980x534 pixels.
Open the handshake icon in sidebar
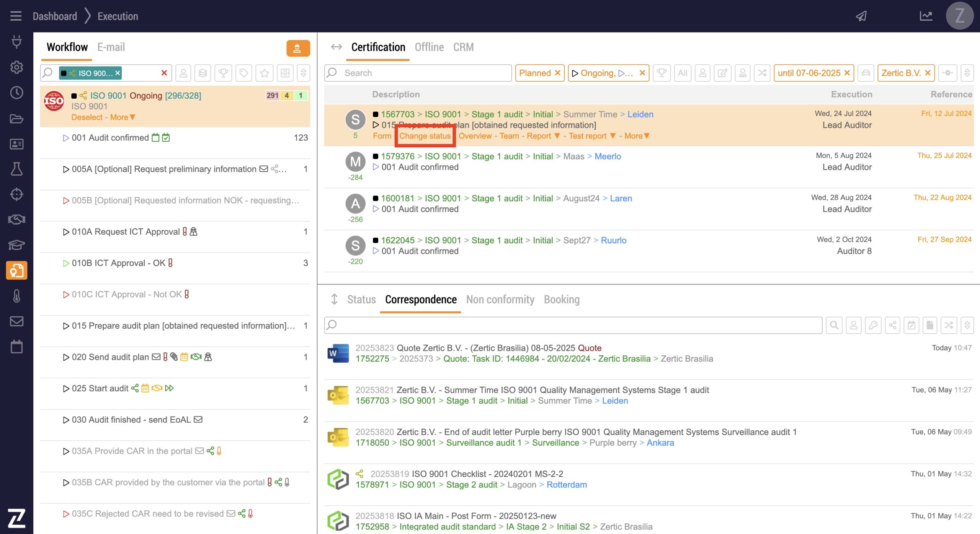point(16,220)
